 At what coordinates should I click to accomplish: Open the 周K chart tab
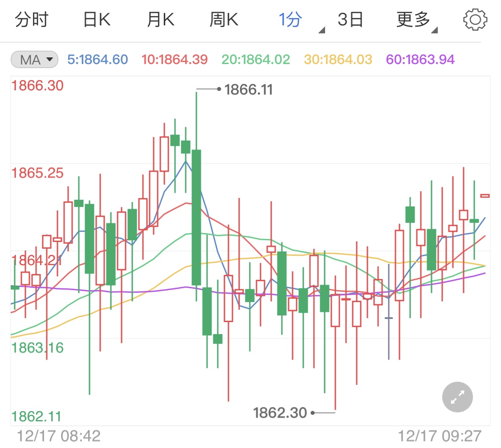224,20
